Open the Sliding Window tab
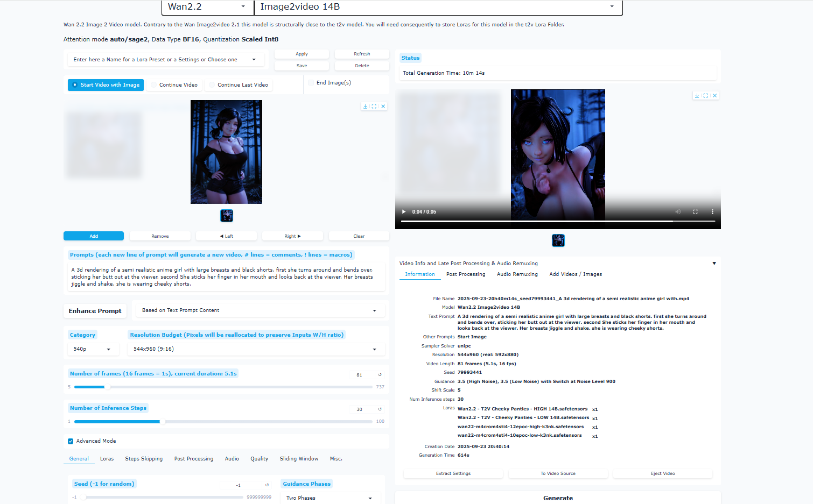This screenshot has height=504, width=813. [299, 459]
